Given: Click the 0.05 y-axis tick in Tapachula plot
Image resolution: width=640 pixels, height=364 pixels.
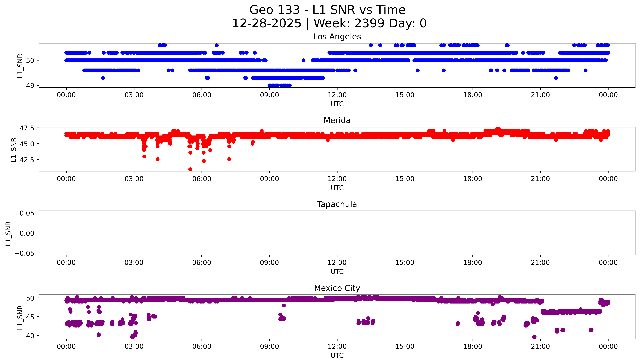Looking at the screenshot, I should [x=27, y=213].
